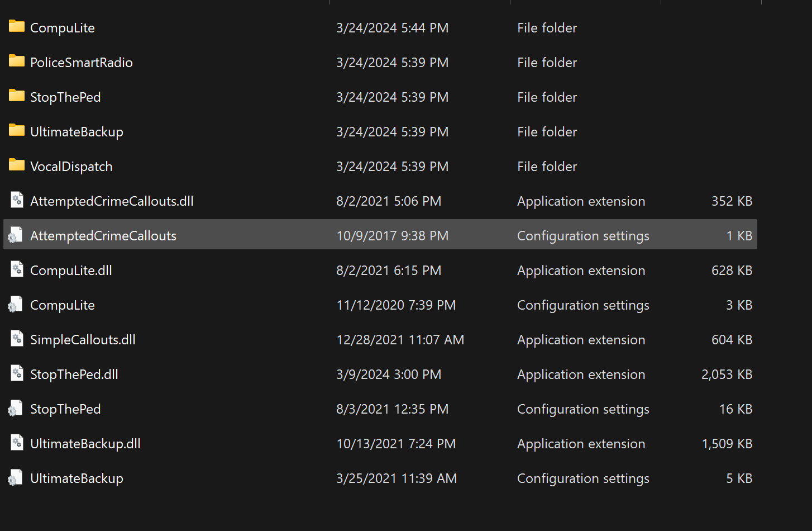Click the StopThePed configuration settings icon
The height and width of the screenshot is (531, 812).
point(16,409)
